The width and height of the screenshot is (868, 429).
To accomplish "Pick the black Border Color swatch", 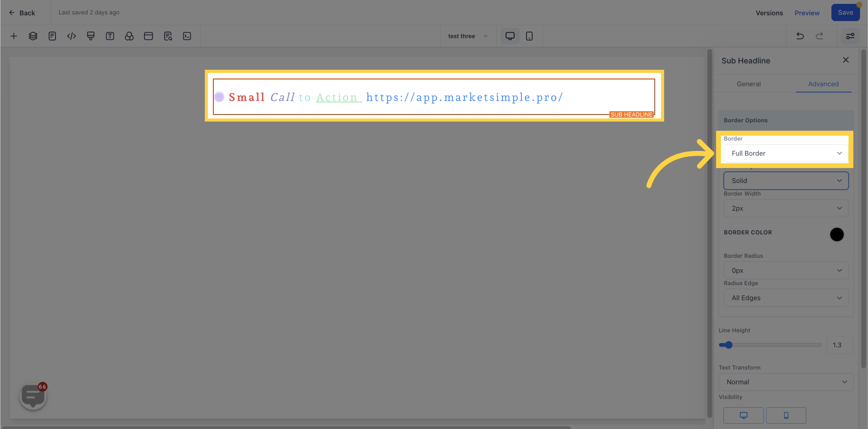I will [836, 234].
